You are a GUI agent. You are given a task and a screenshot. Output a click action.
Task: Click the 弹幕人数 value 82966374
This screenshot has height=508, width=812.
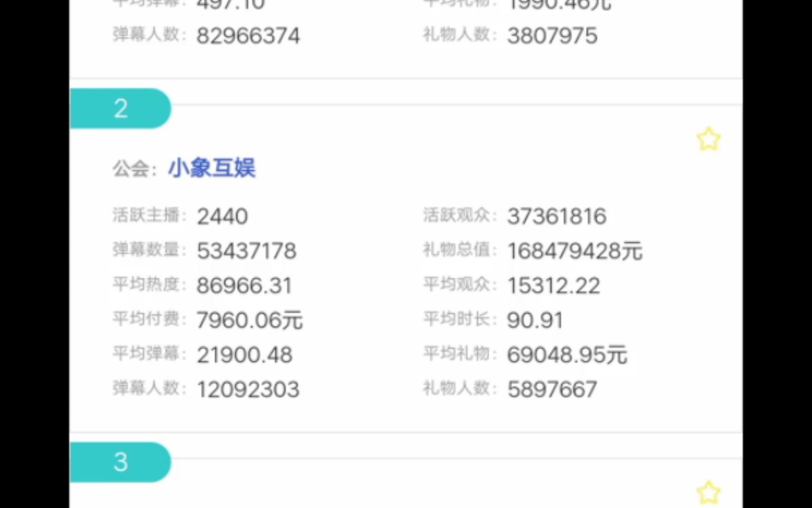pyautogui.click(x=248, y=36)
